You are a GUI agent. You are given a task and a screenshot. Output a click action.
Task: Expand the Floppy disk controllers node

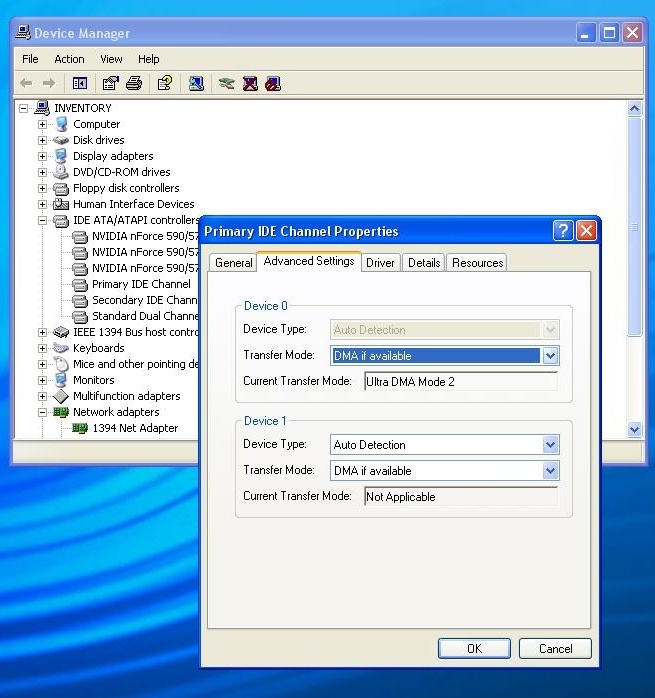pos(42,188)
